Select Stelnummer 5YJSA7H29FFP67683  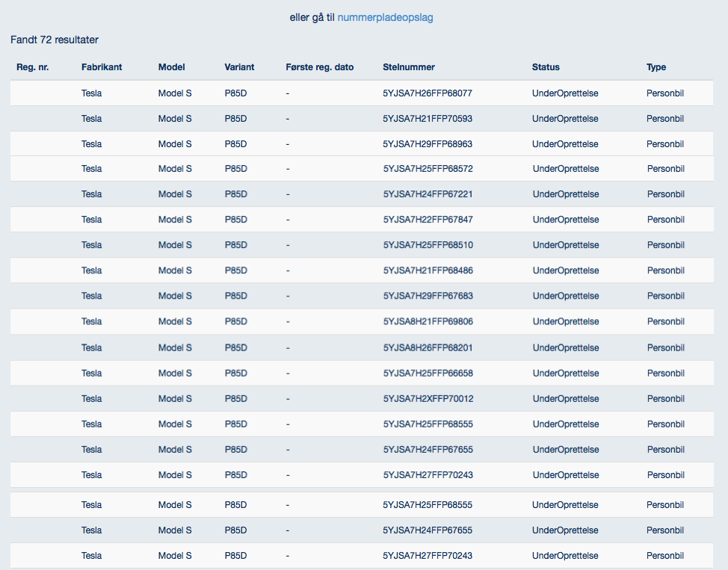coord(428,297)
